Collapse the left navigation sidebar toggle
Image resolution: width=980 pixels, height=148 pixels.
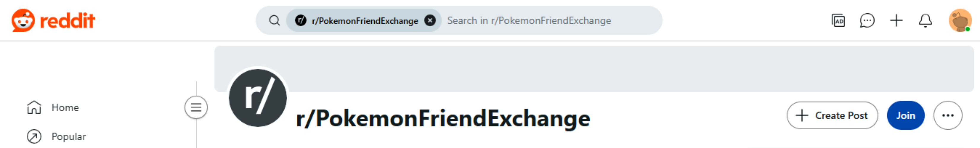coord(196,107)
